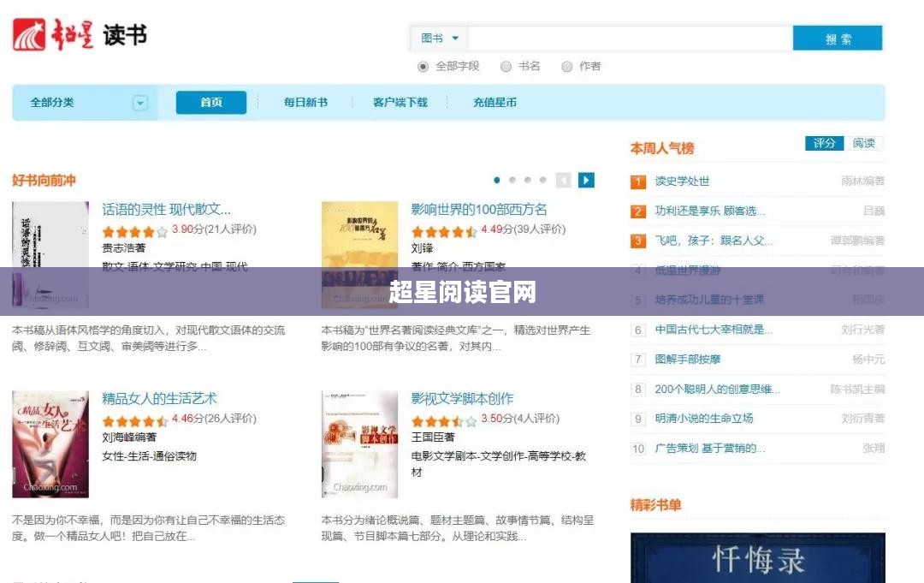Click star rating of 话语的灵性

pyautogui.click(x=135, y=231)
